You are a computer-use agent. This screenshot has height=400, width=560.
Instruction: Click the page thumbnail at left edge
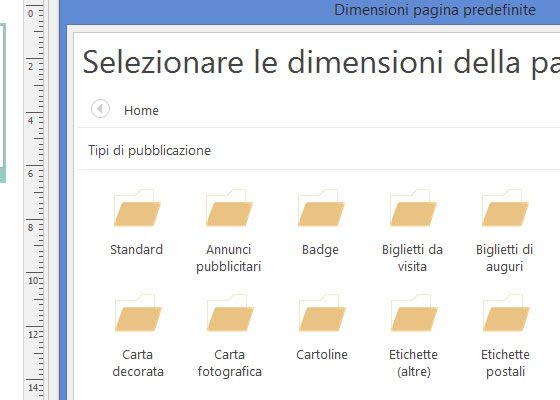(x=3, y=103)
